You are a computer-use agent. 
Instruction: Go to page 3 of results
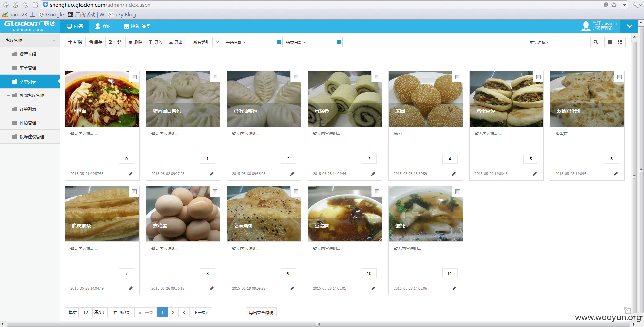(x=184, y=312)
